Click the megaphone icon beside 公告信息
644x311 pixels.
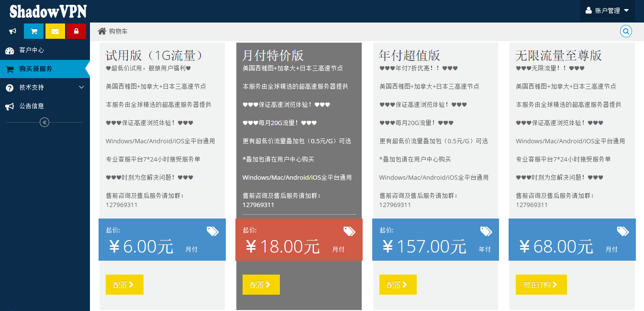pos(10,106)
